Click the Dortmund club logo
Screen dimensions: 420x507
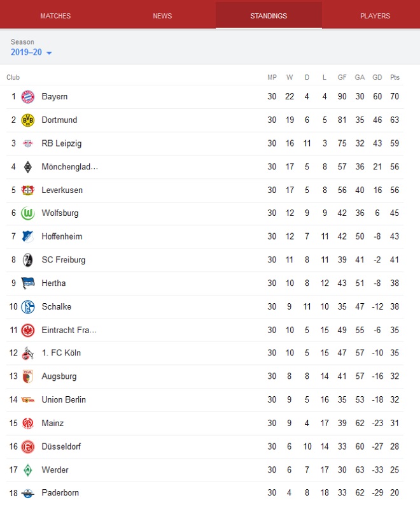27,120
